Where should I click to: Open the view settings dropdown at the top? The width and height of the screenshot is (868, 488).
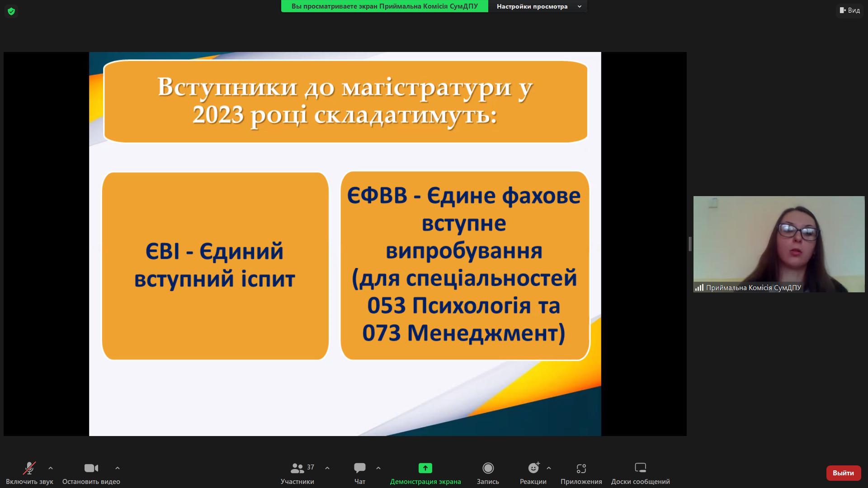pyautogui.click(x=538, y=6)
